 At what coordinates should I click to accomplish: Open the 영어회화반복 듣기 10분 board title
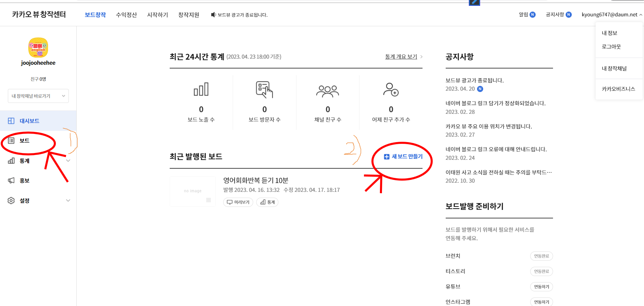(x=256, y=181)
